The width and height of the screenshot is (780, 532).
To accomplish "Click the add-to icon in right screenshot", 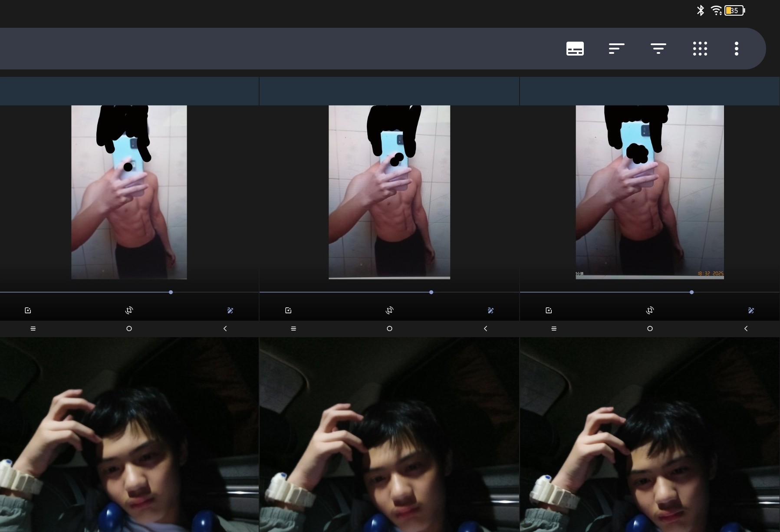I will pos(549,310).
